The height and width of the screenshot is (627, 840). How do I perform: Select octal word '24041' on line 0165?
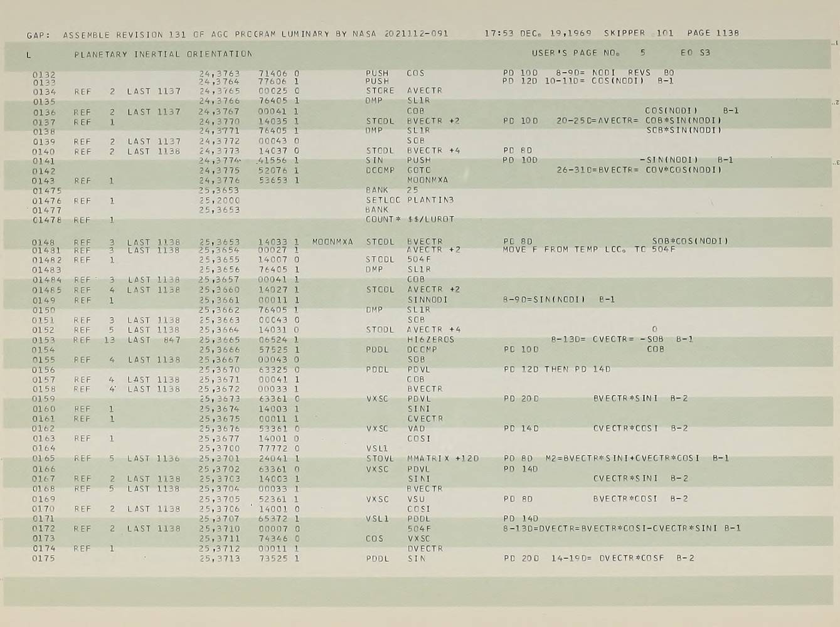[x=273, y=459]
